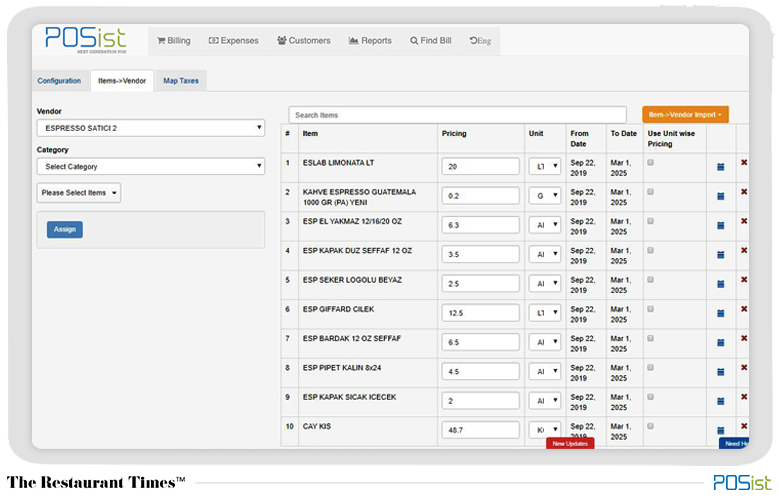Enable unit wise pricing for ESP SEKER LOGOLU BEYAZ

650,280
